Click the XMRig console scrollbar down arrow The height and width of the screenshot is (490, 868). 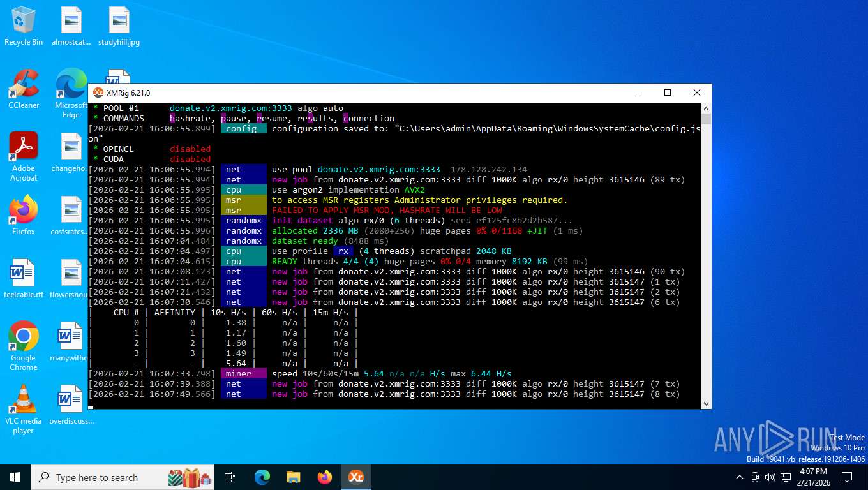(706, 403)
